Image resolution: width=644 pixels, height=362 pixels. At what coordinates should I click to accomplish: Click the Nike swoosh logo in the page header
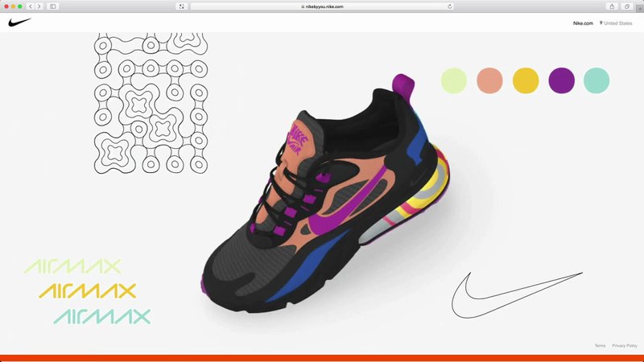19,23
